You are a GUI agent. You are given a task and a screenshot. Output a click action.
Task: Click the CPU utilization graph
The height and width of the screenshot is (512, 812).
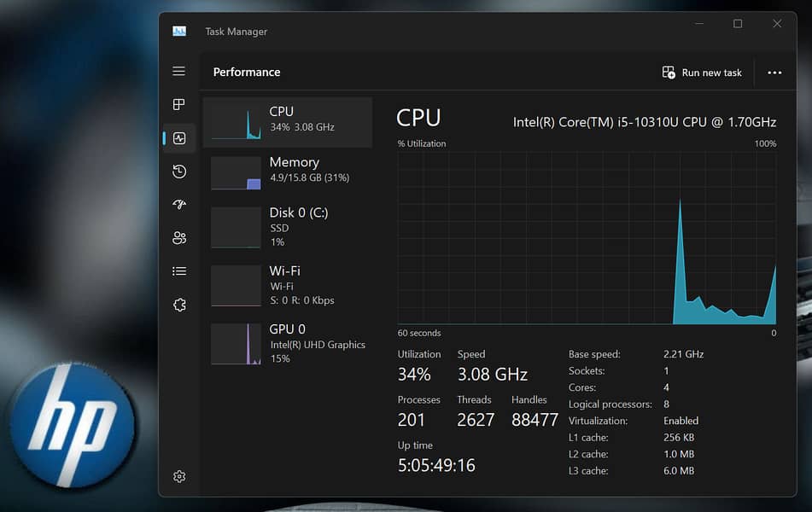tap(587, 238)
